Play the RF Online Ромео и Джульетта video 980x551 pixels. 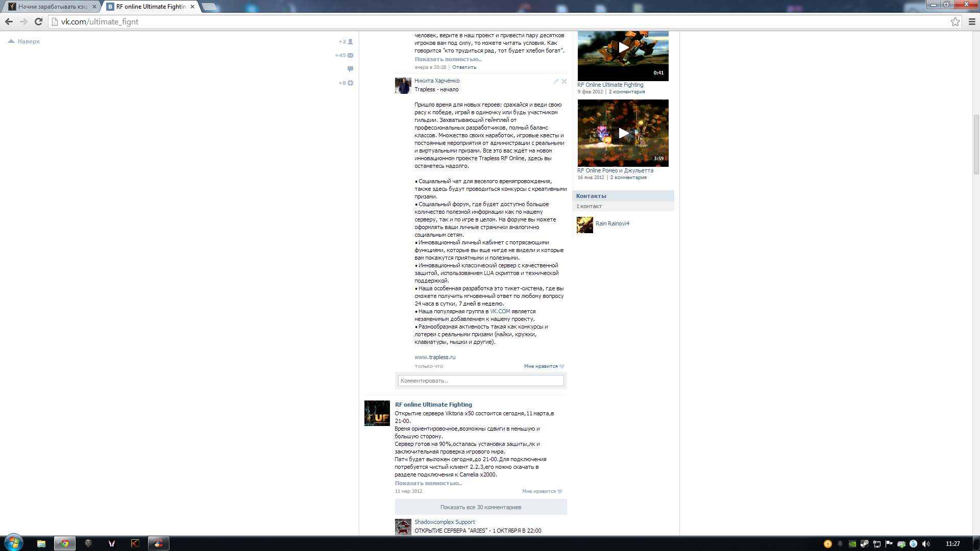623,133
